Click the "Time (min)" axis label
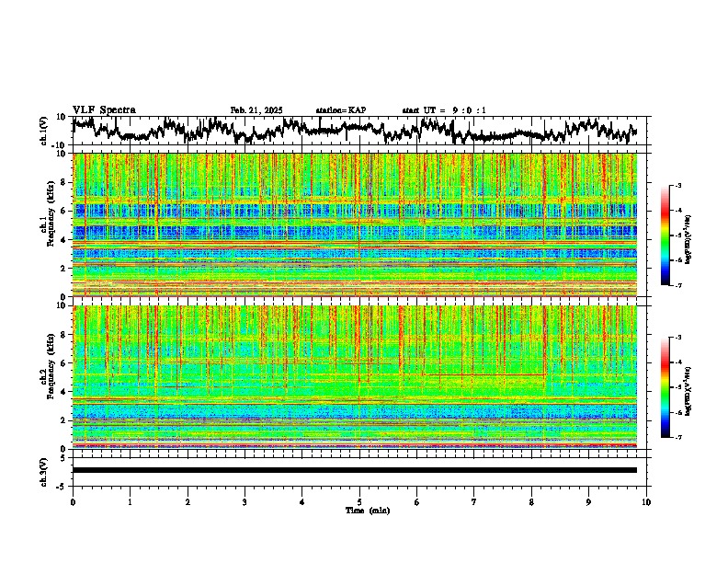The image size is (728, 563). point(368,511)
